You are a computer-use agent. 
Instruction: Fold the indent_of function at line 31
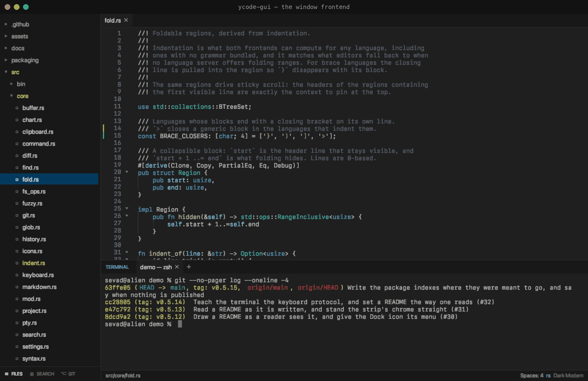coord(127,253)
